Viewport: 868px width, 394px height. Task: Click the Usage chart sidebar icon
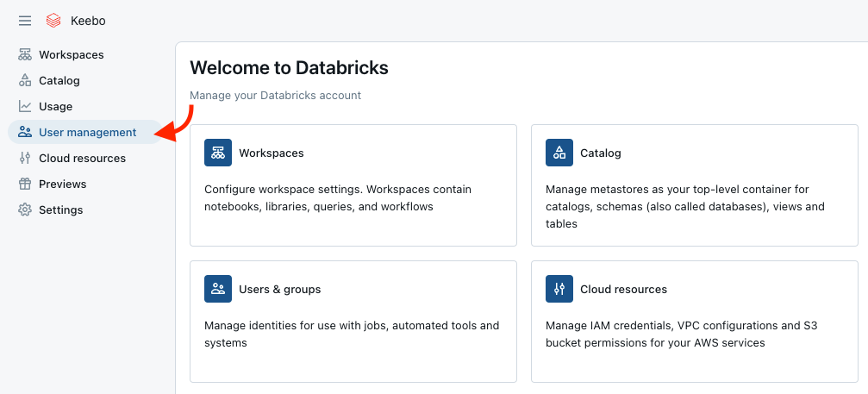25,106
